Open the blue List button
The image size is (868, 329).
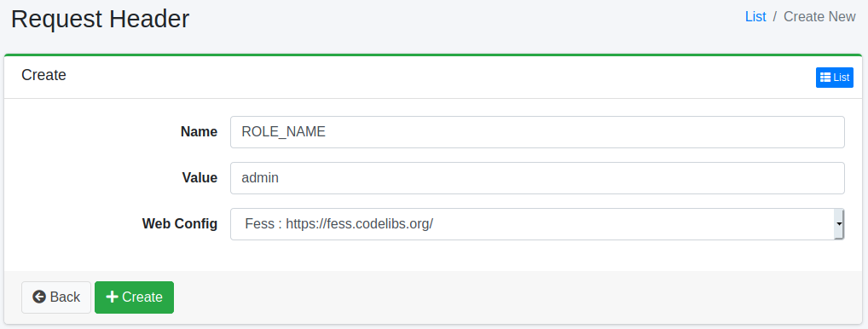click(834, 78)
